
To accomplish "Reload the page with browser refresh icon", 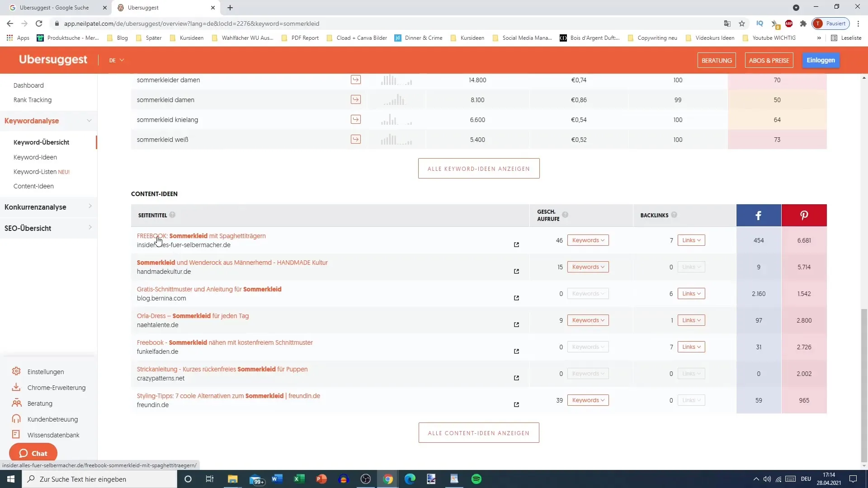I will (x=39, y=23).
